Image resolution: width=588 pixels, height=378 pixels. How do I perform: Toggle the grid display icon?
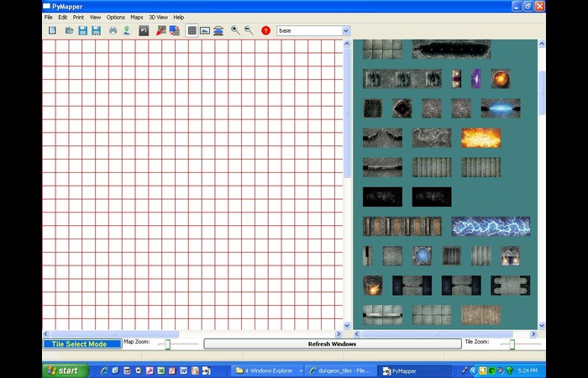click(x=192, y=30)
